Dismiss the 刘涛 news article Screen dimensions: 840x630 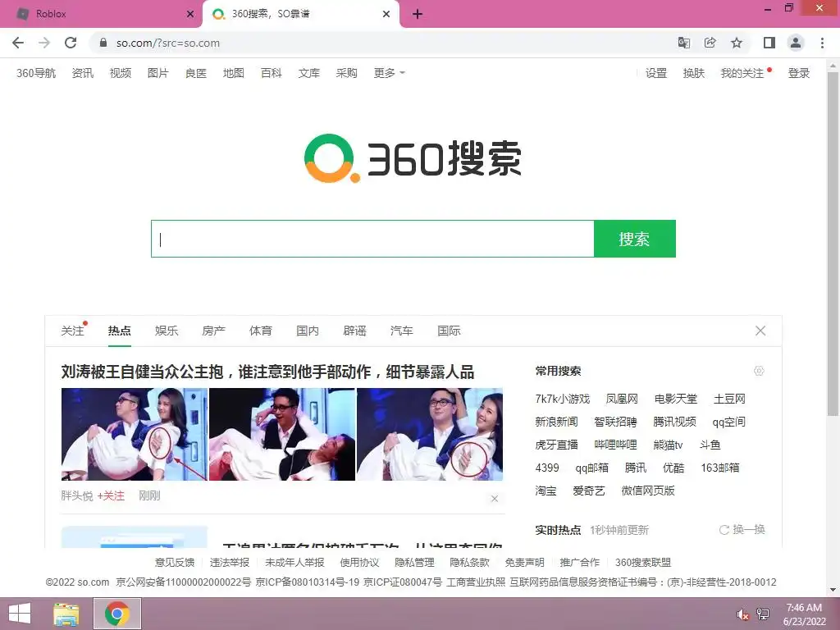(495, 499)
